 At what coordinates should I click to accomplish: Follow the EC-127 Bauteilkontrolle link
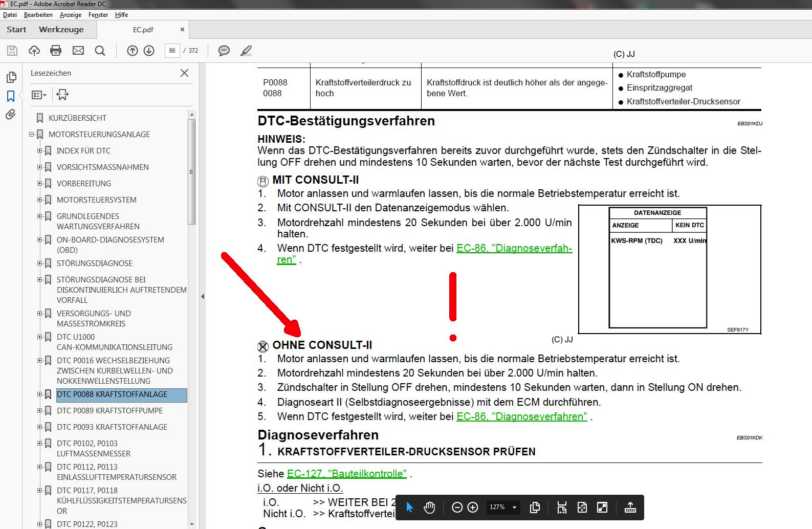[x=346, y=474]
